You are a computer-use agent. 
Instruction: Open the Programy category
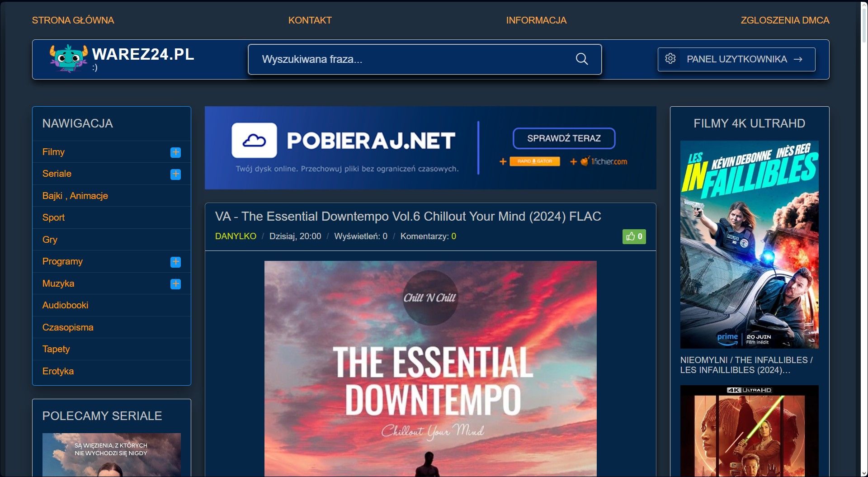(x=62, y=261)
